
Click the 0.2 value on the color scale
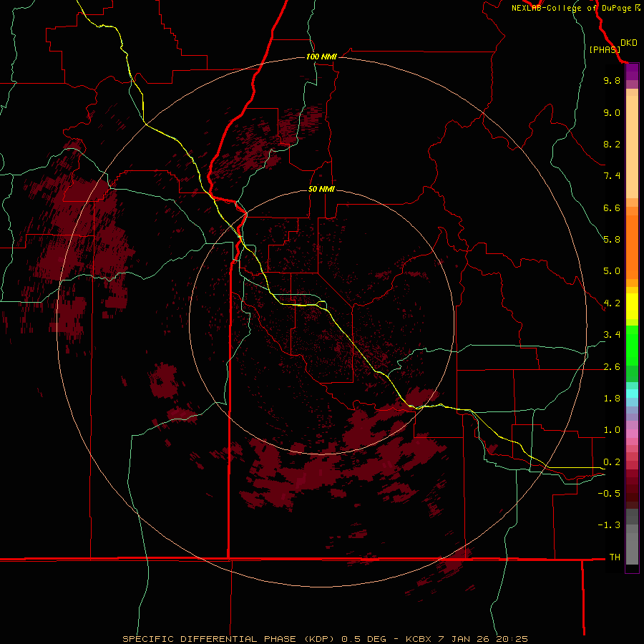click(612, 462)
